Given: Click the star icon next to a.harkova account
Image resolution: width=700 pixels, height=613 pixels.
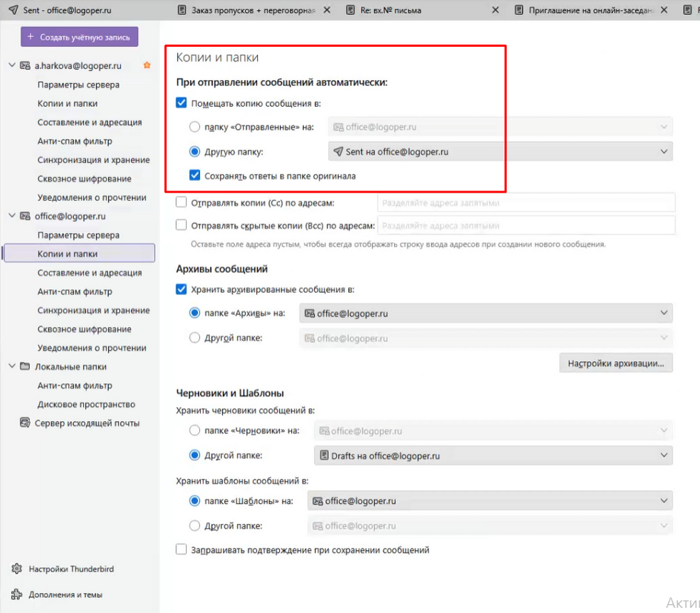Looking at the screenshot, I should point(147,65).
